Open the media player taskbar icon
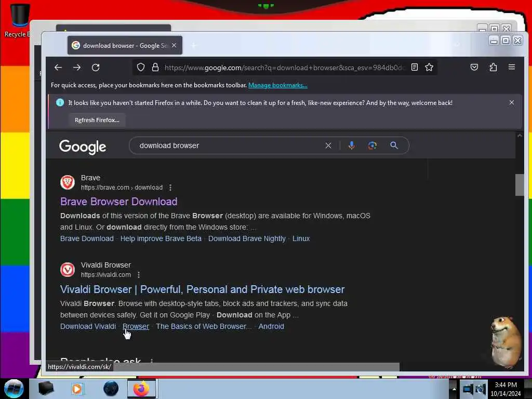Image resolution: width=532 pixels, height=399 pixels. click(x=77, y=389)
